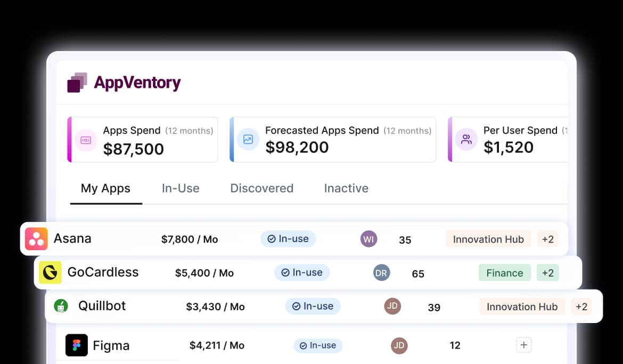Open the Apps Spend $87,500 card
This screenshot has height=364, width=623.
(143, 139)
